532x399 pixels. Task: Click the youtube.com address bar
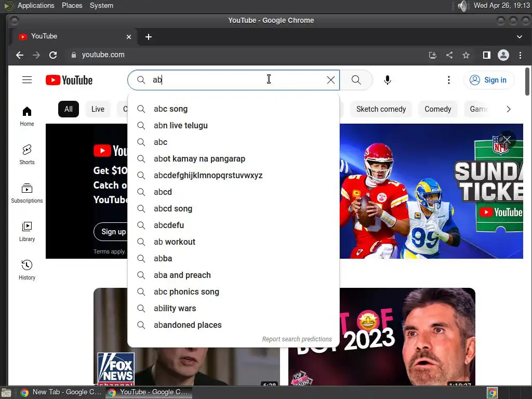point(244,55)
